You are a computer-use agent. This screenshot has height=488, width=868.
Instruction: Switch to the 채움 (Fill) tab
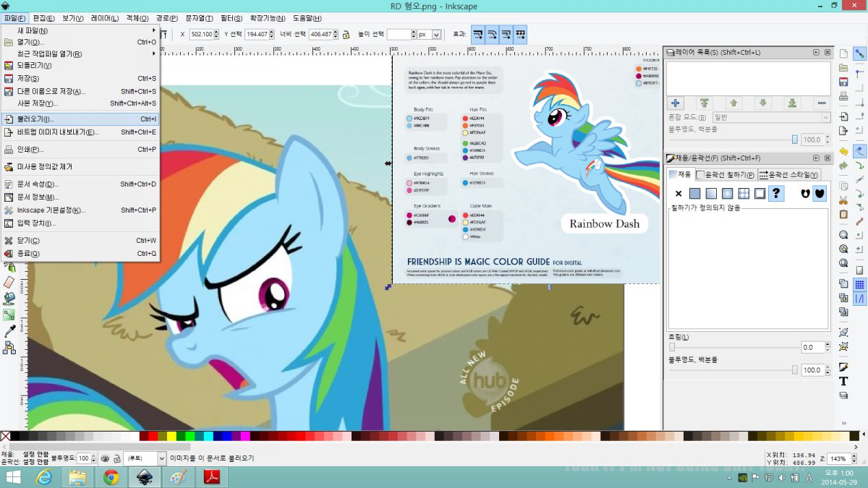coord(680,174)
